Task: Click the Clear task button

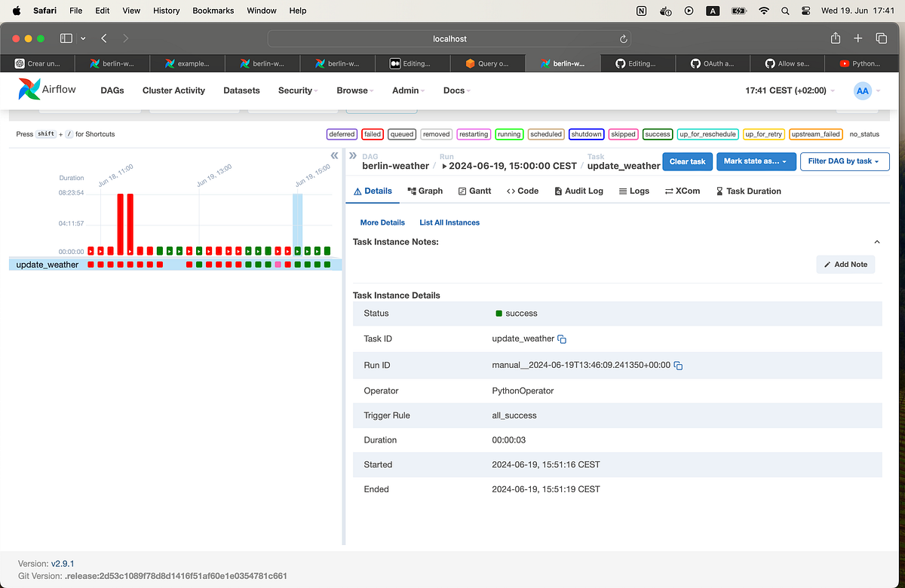Action: pyautogui.click(x=687, y=161)
